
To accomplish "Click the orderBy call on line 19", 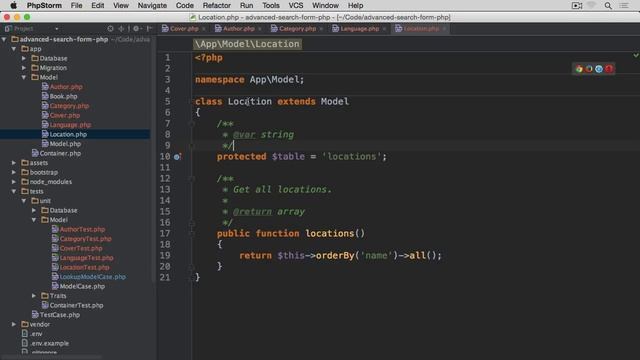I will click(x=335, y=256).
